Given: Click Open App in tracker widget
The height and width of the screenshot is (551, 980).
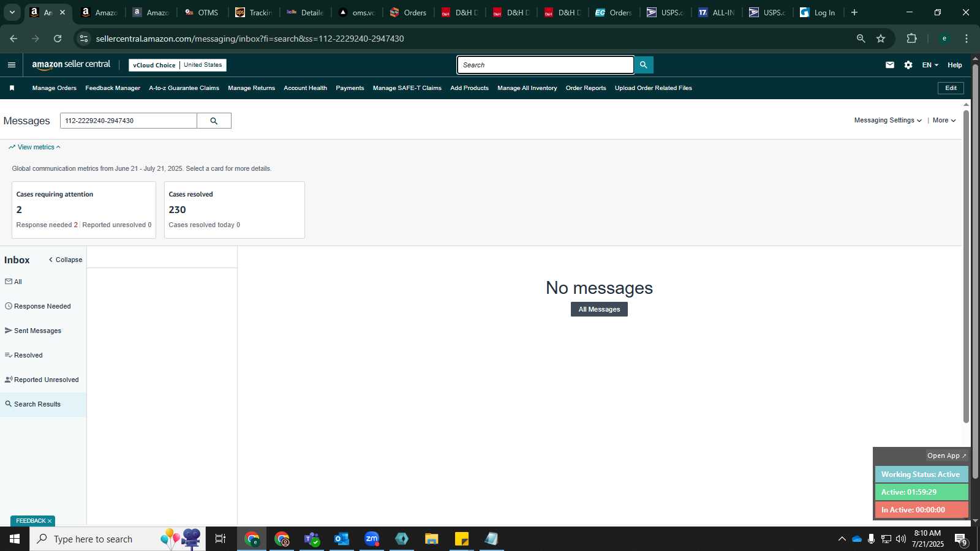Looking at the screenshot, I should tap(946, 456).
